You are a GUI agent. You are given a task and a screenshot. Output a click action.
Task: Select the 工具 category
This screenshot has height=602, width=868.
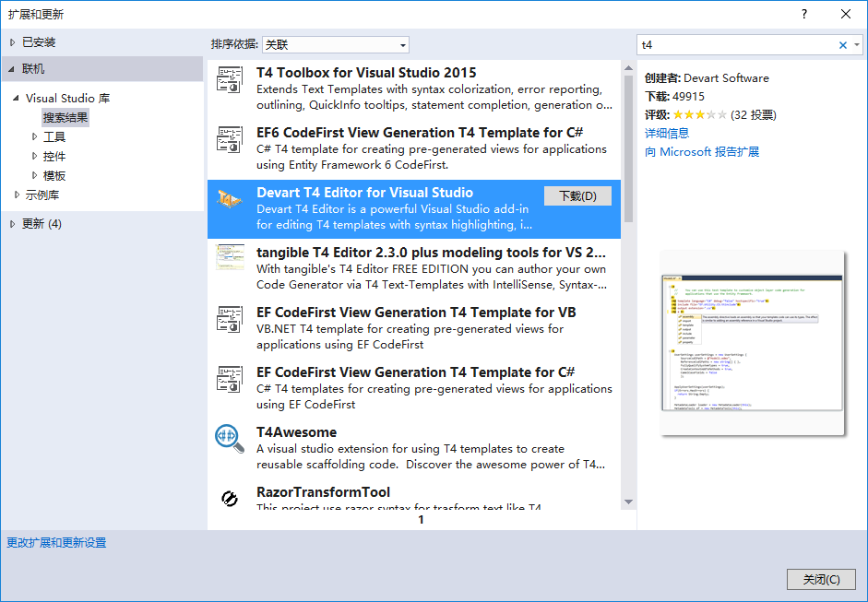[x=54, y=136]
